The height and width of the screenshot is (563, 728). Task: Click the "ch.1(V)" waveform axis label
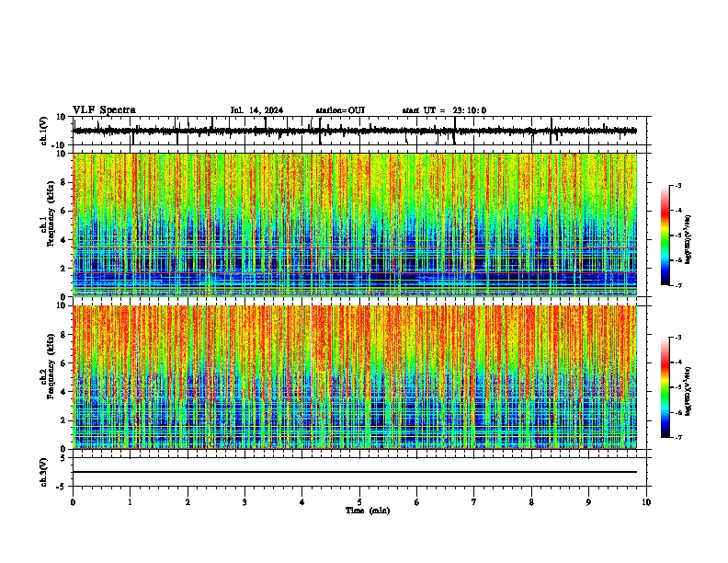click(45, 131)
